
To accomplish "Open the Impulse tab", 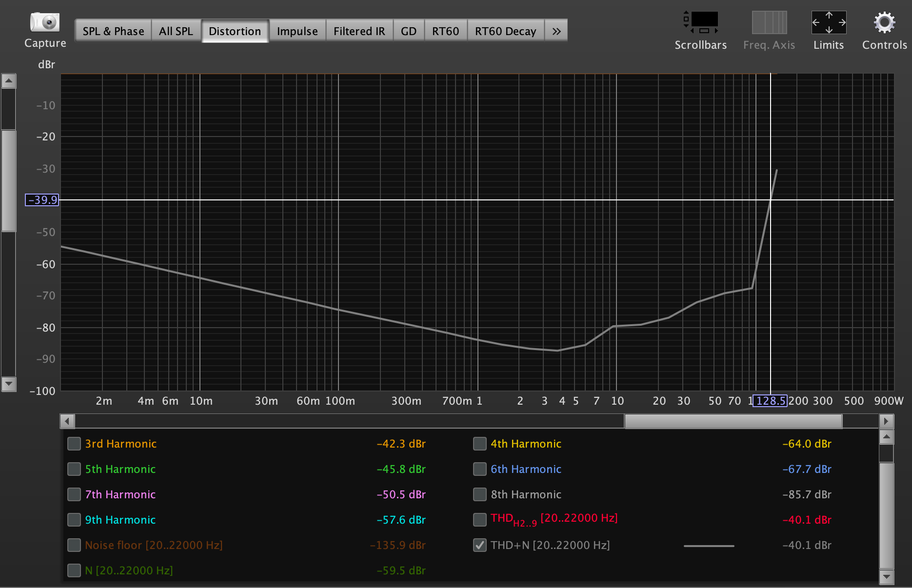I will click(x=297, y=31).
